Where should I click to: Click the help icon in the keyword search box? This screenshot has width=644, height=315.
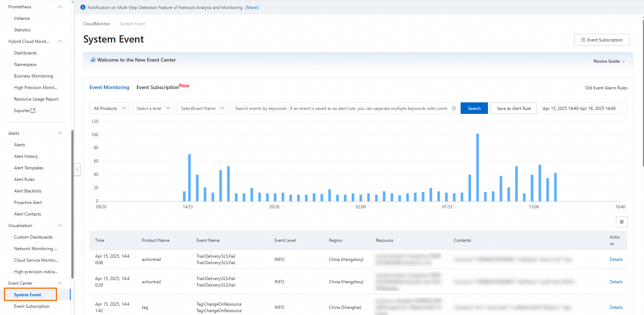click(x=454, y=108)
